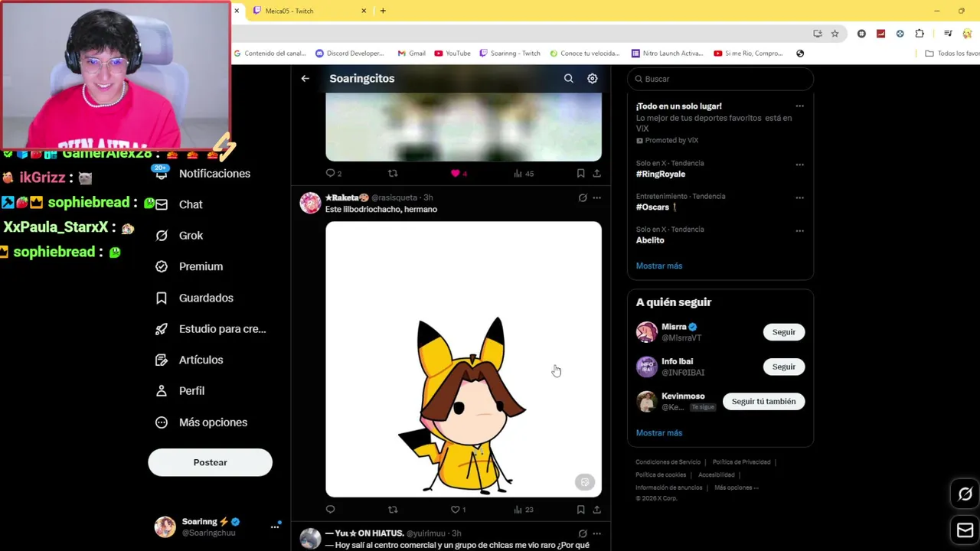Screen dimensions: 980x551
Task: Bookmark the Raketa Pikachu post
Action: point(580,509)
